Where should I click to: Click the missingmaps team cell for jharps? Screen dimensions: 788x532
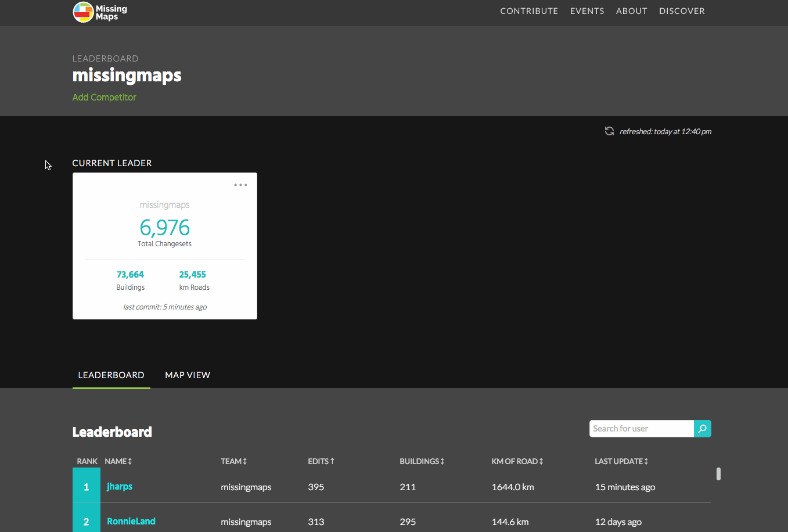tap(246, 487)
